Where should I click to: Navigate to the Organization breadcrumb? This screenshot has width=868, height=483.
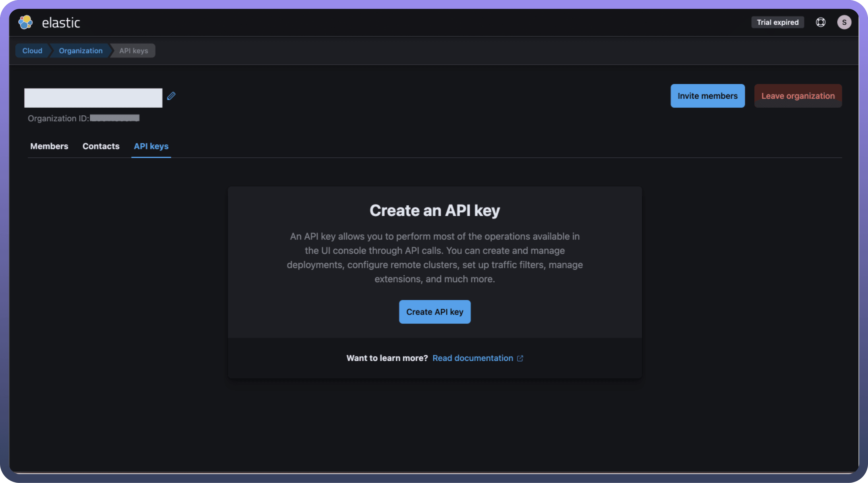click(81, 50)
